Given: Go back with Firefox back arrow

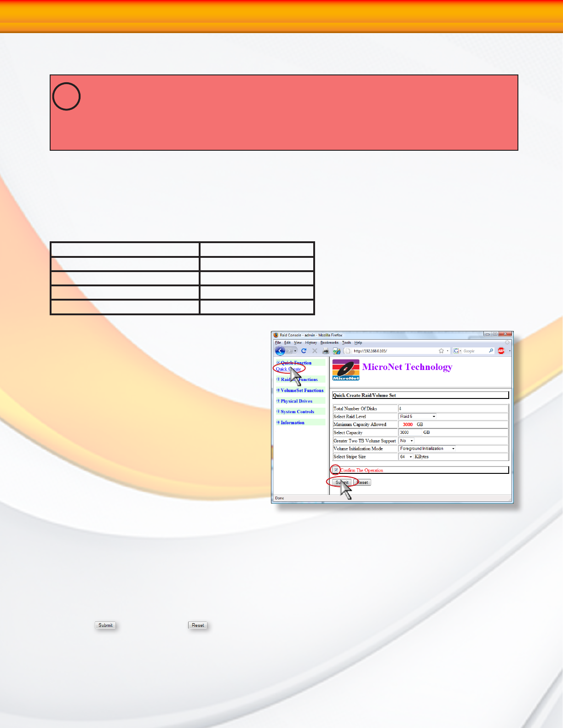Looking at the screenshot, I should [x=280, y=351].
